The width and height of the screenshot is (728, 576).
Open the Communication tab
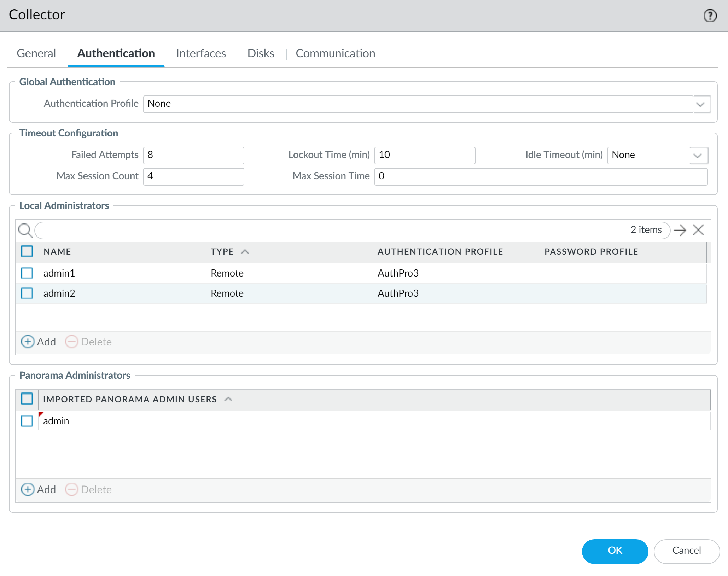(x=335, y=53)
